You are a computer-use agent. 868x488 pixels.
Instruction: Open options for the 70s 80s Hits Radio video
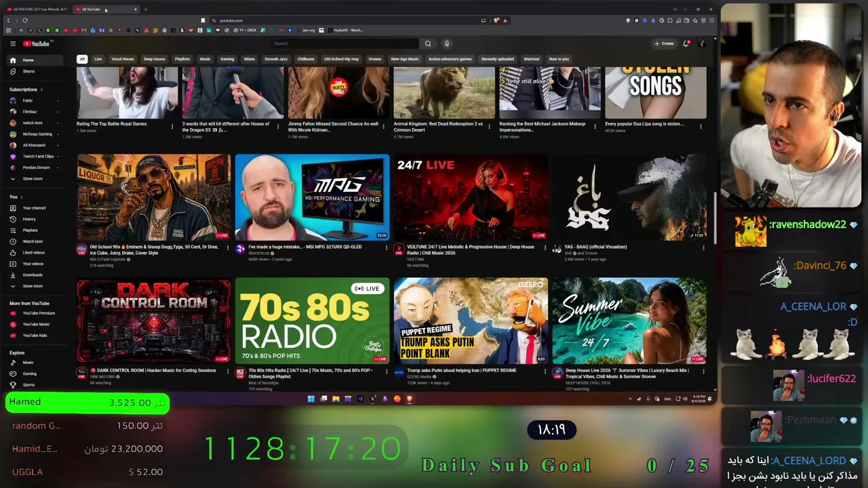tap(387, 371)
